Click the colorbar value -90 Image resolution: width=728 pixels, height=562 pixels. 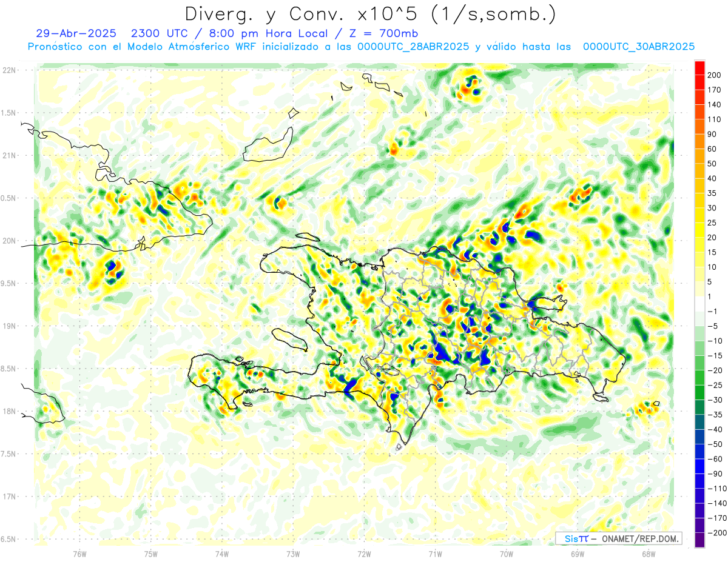coord(716,473)
